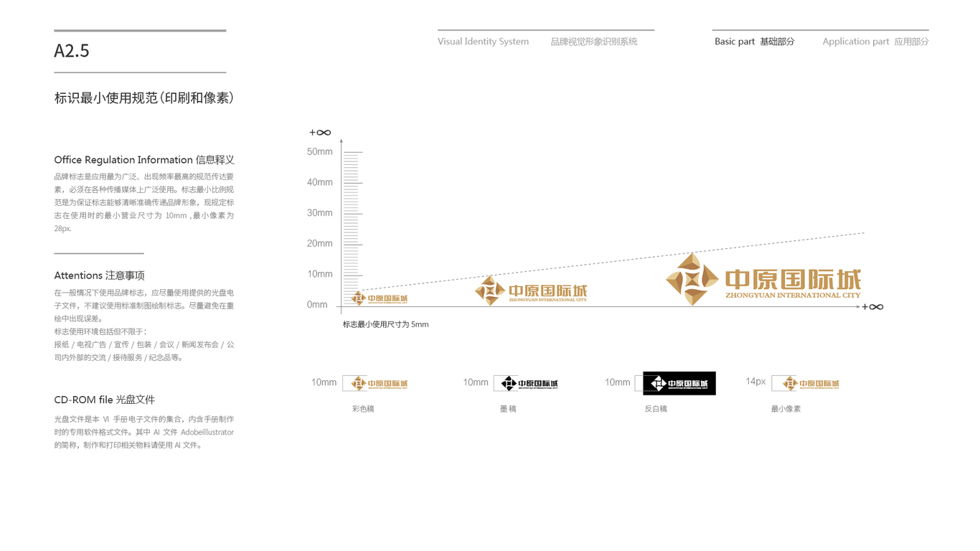Screen dimensions: 980x551
Task: Click the medium logo's diamond emblem icon
Action: pyautogui.click(x=490, y=291)
